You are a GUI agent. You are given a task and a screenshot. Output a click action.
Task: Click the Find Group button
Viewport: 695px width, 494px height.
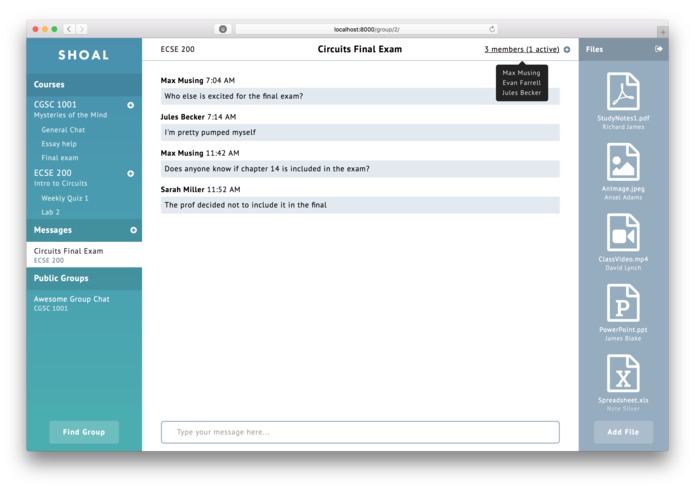84,432
